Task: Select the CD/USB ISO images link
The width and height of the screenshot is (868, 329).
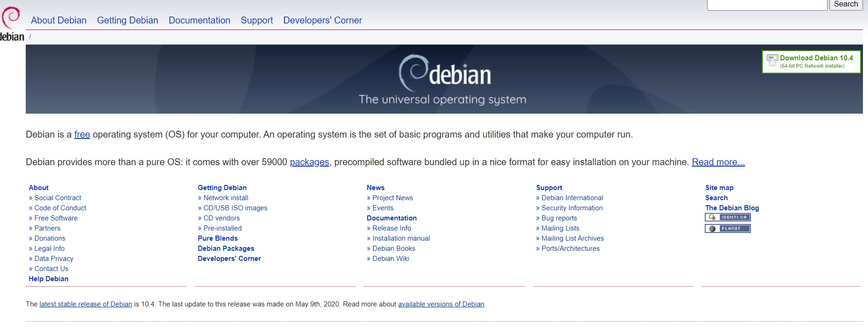Action: (x=235, y=208)
